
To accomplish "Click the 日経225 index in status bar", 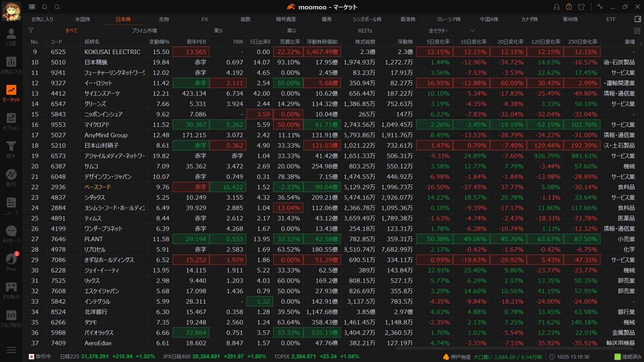I will tap(107, 357).
